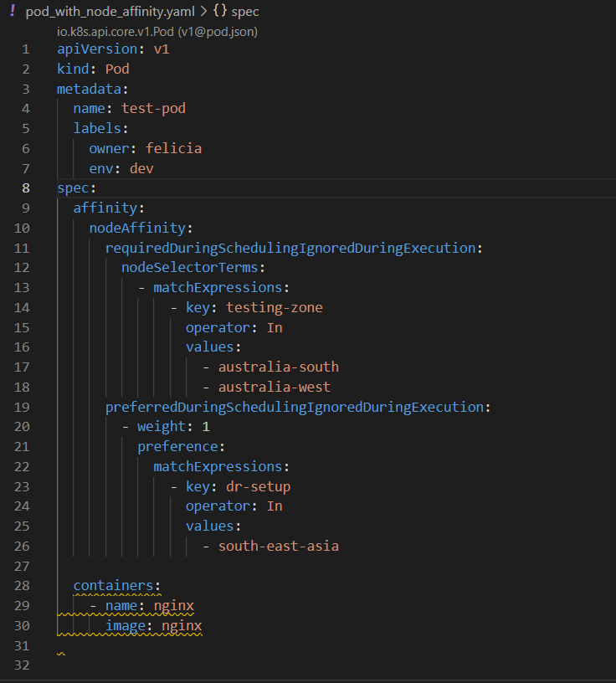616x683 pixels.
Task: Open pod_with_node_affinity.yaml in the breadcrumb
Action: tap(110, 12)
